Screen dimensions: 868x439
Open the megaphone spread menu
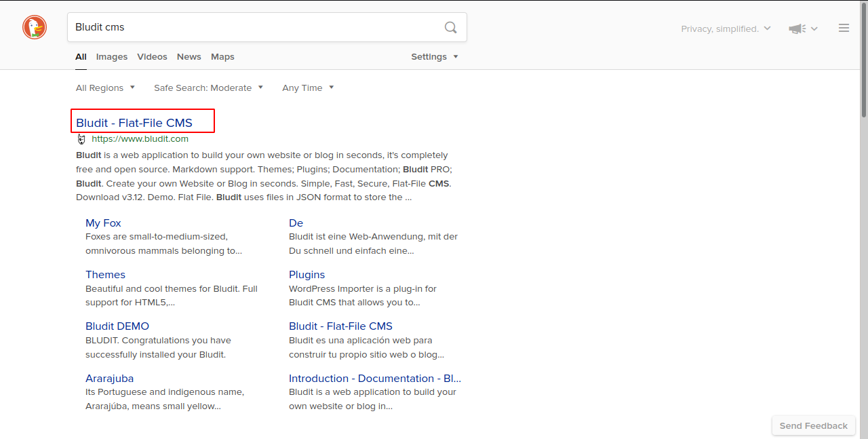(x=803, y=28)
